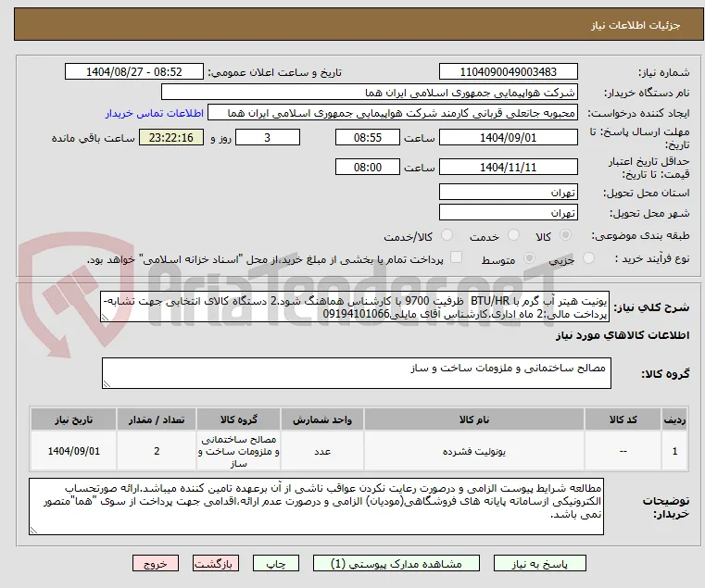Click the delivery city تهران field
Screen dimensions: 705x588
pyautogui.click(x=508, y=213)
